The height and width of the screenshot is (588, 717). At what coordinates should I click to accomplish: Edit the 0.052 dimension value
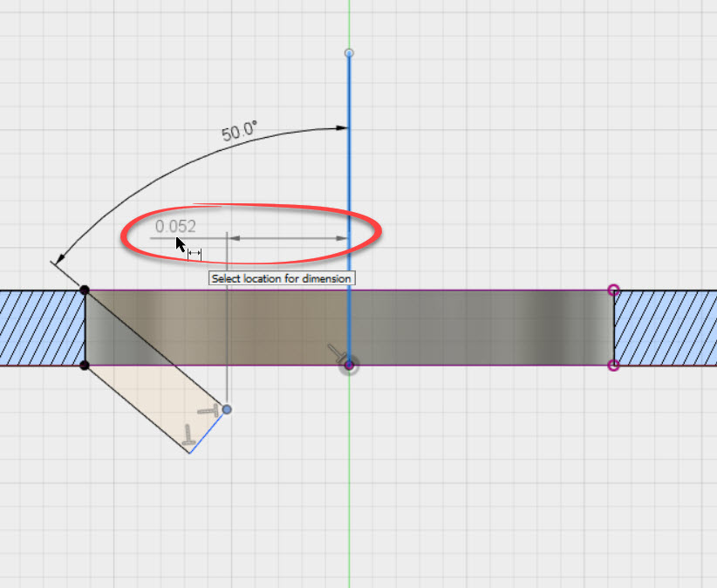(175, 226)
